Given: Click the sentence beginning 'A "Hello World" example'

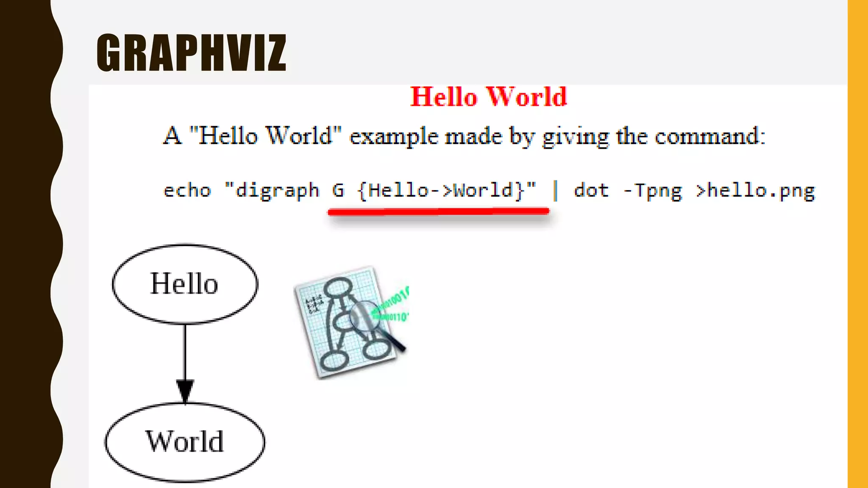Looking at the screenshot, I should [x=465, y=136].
